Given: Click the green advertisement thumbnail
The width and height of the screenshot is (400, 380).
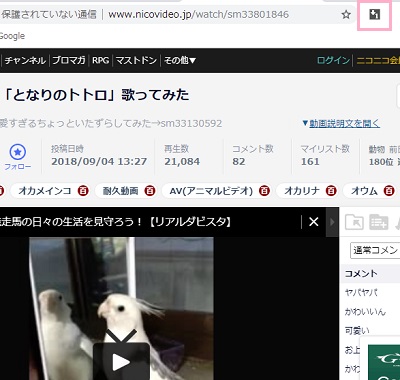Looking at the screenshot, I should 384,362.
